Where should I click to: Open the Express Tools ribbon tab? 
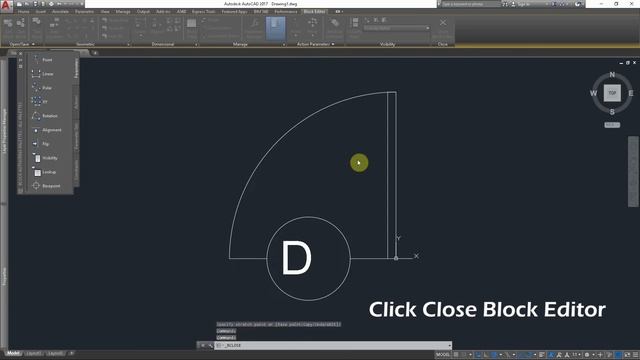[x=203, y=11]
